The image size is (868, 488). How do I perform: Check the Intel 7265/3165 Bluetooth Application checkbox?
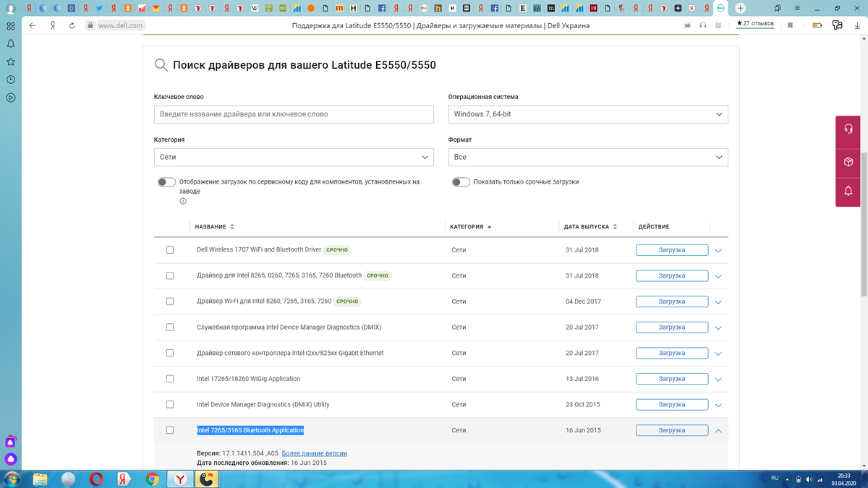click(x=170, y=430)
